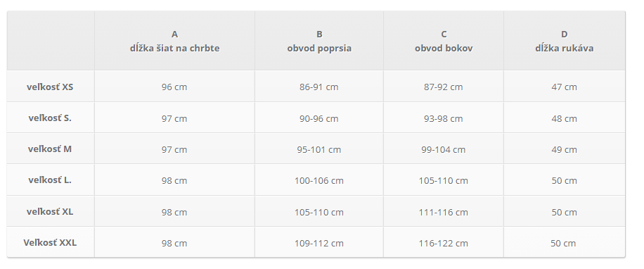This screenshot has width=644, height=269.
Task: Select the 'veľkosť M' row label
Action: point(50,149)
